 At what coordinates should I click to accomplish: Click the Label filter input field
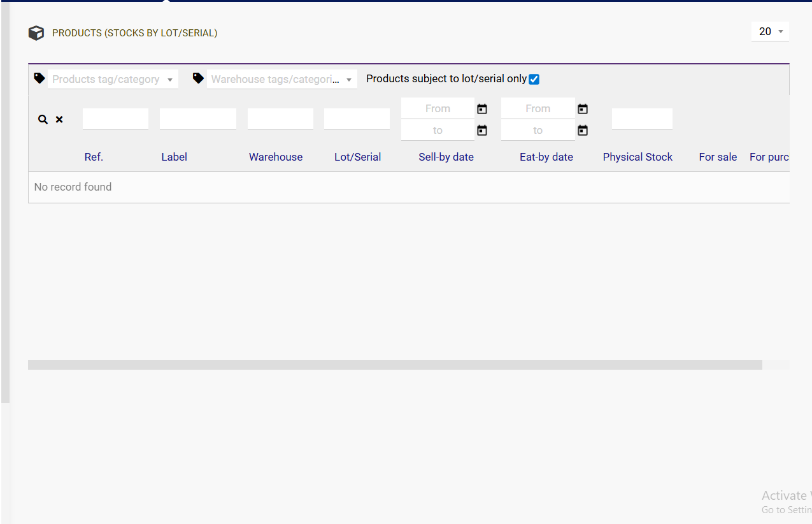(x=197, y=119)
